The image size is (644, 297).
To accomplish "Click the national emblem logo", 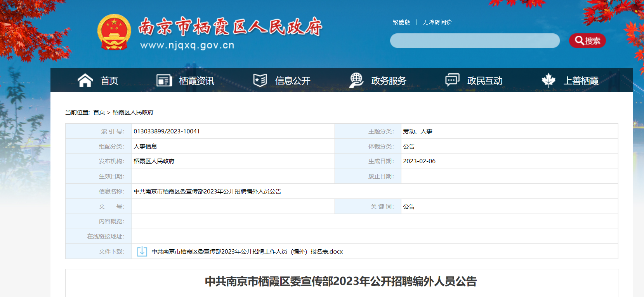I will 114,33.
